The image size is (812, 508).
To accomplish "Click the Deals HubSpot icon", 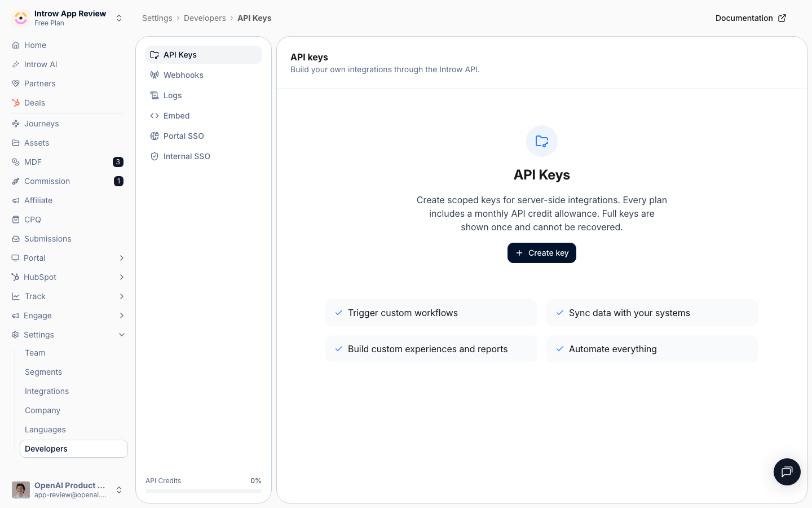I will (x=16, y=103).
